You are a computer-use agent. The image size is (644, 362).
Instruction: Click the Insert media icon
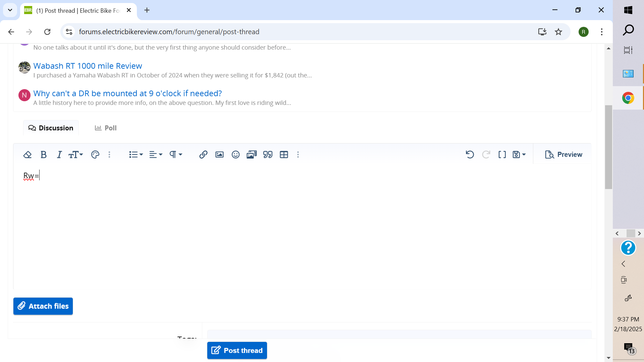(x=252, y=155)
